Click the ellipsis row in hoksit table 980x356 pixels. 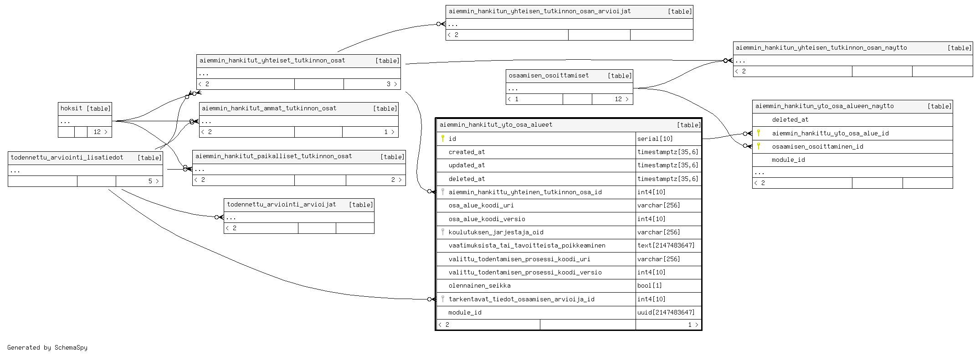(x=85, y=121)
